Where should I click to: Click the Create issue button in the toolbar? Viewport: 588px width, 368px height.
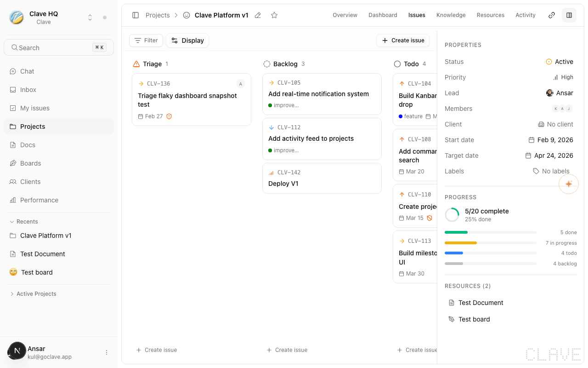(x=402, y=40)
